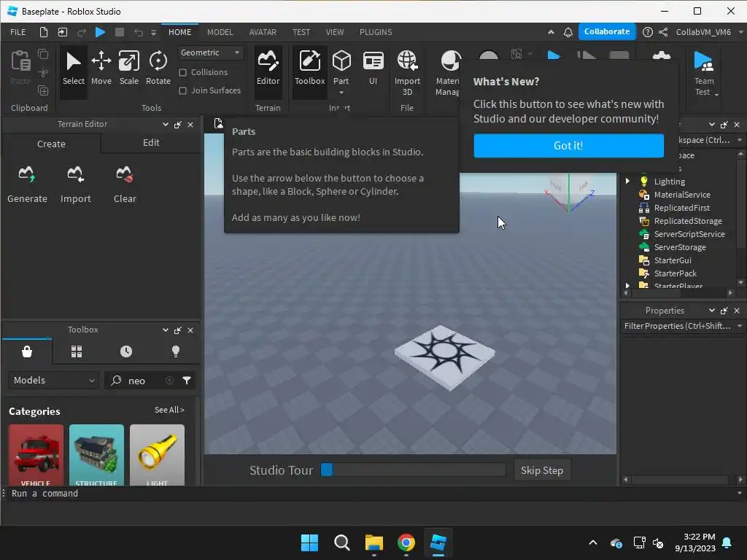Switch to the TEST ribbon tab

[x=301, y=32]
